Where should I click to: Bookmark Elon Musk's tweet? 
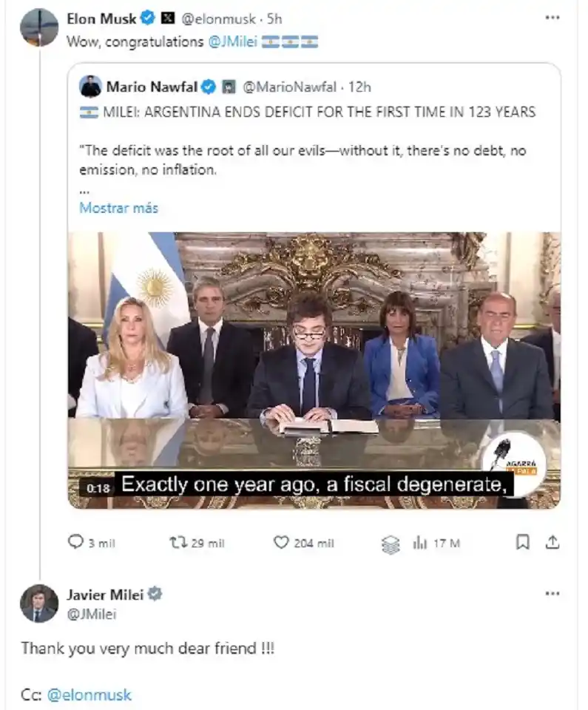[523, 542]
